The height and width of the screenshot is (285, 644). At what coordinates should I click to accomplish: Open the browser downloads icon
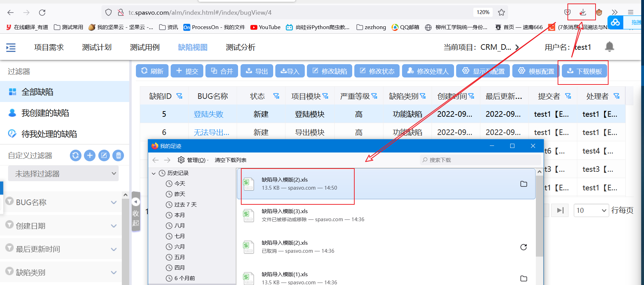tap(583, 12)
